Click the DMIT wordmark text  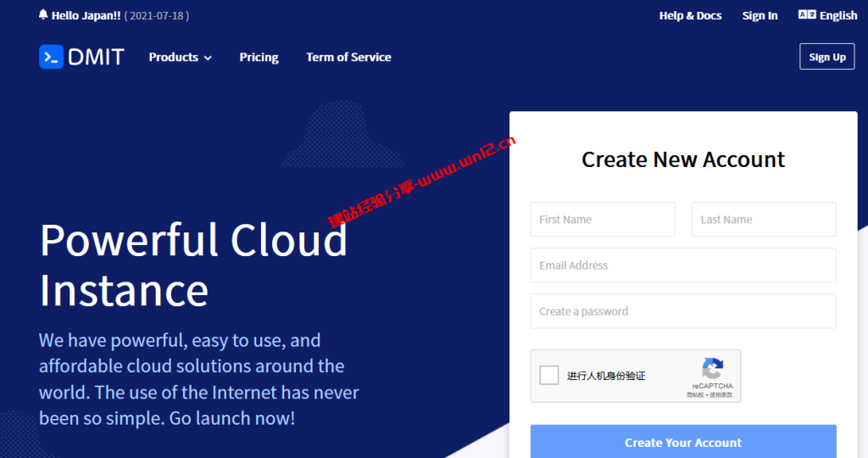[x=96, y=57]
